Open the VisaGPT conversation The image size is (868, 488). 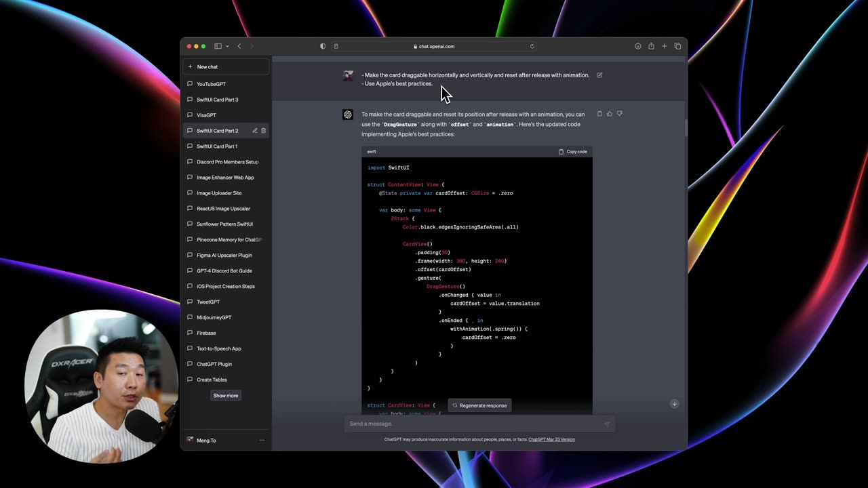click(226, 115)
